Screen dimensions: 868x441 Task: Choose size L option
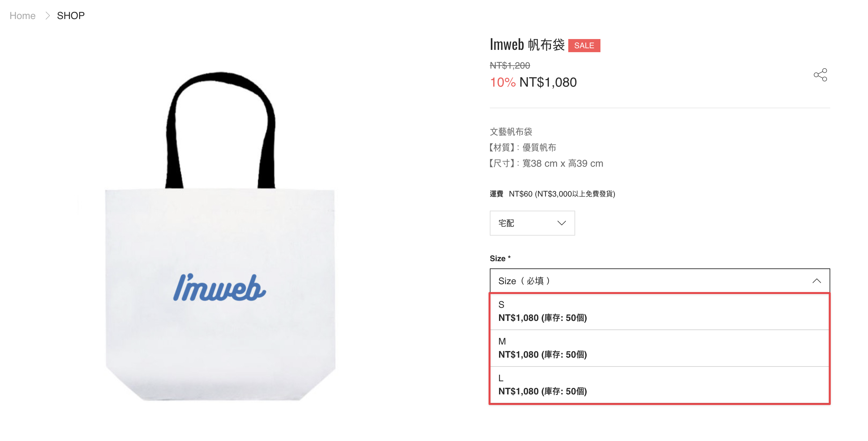point(660,385)
